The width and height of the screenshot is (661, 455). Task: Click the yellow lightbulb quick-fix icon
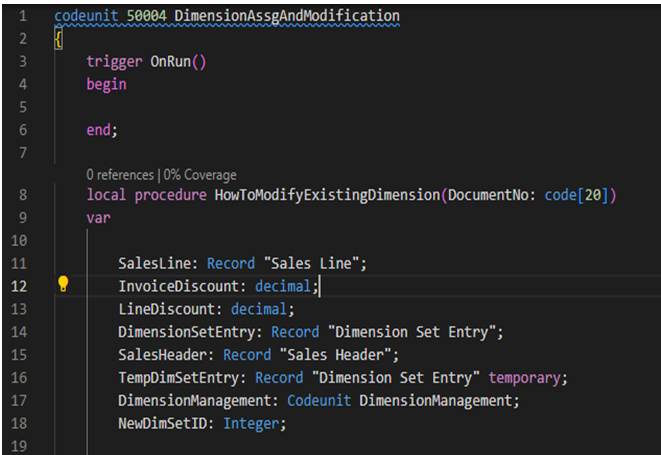63,284
